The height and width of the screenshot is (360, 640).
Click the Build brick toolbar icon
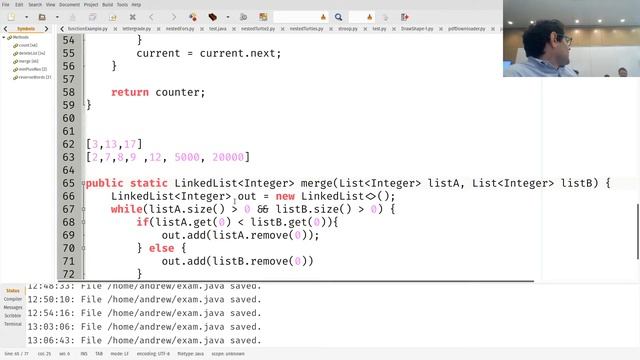point(213,17)
